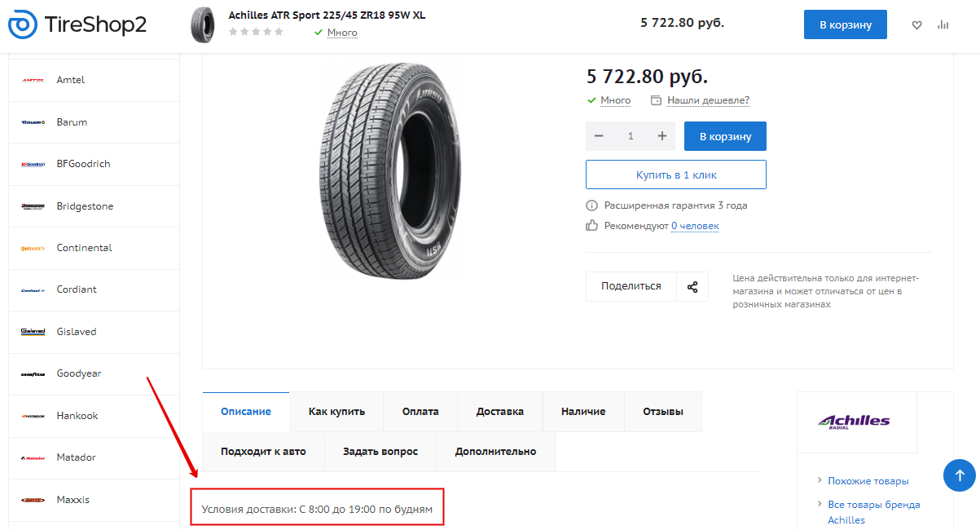Increase quantity with the plus button

click(x=662, y=136)
